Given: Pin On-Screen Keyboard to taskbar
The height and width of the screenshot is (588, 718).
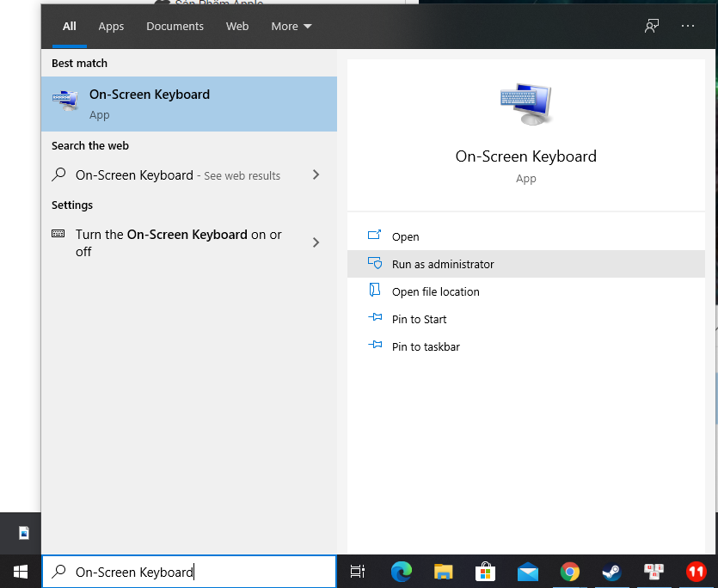Looking at the screenshot, I should point(426,347).
